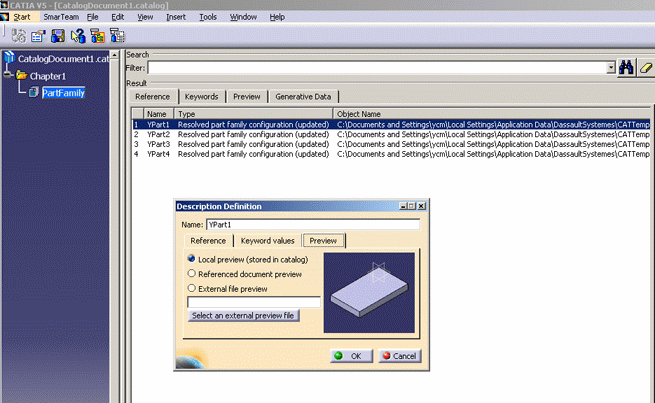Click the last icon in the catalog toolbar
The image size is (655, 403).
(x=116, y=36)
